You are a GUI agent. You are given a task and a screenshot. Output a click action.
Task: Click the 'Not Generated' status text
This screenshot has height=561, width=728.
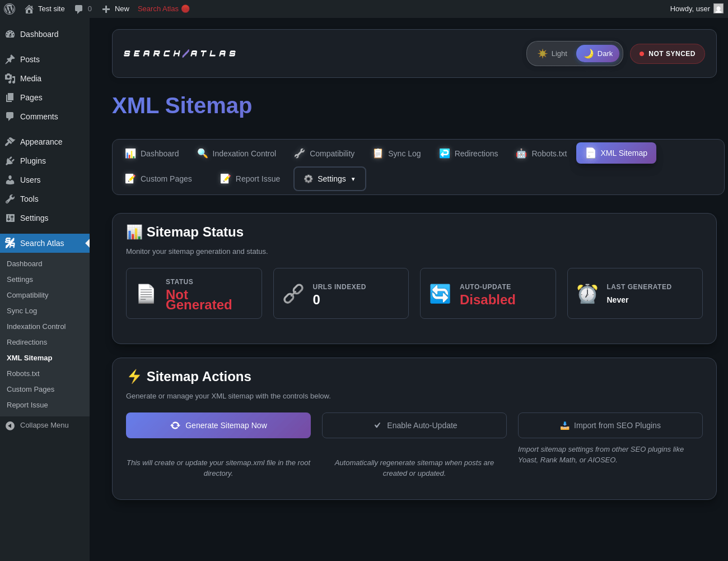(199, 300)
